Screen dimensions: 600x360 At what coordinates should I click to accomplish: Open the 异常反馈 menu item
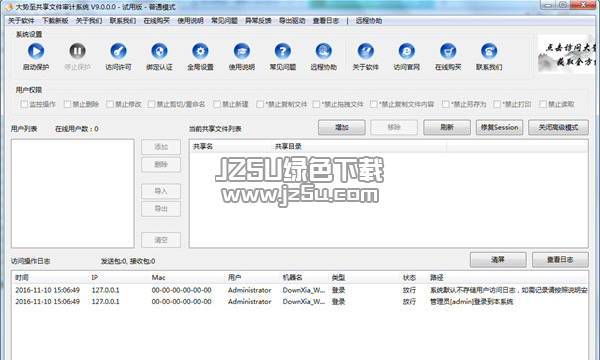258,21
